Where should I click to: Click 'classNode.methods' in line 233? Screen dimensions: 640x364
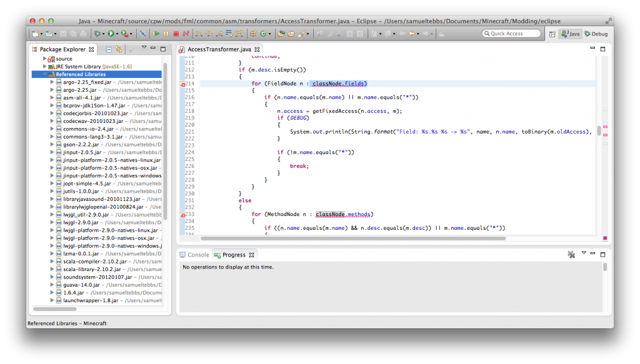point(343,214)
